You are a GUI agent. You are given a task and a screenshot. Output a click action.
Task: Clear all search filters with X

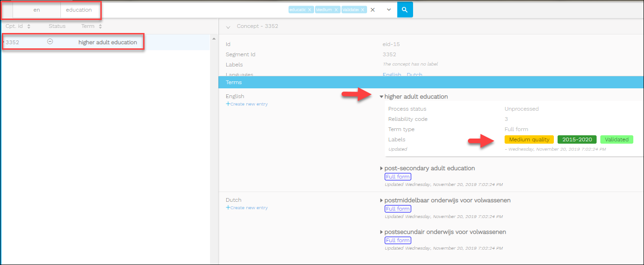pos(372,10)
